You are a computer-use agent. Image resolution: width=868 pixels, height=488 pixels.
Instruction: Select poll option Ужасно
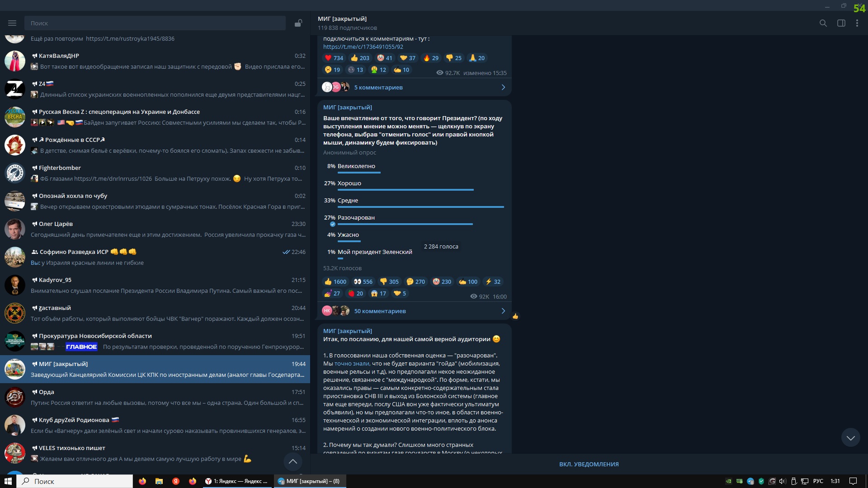[x=414, y=236]
